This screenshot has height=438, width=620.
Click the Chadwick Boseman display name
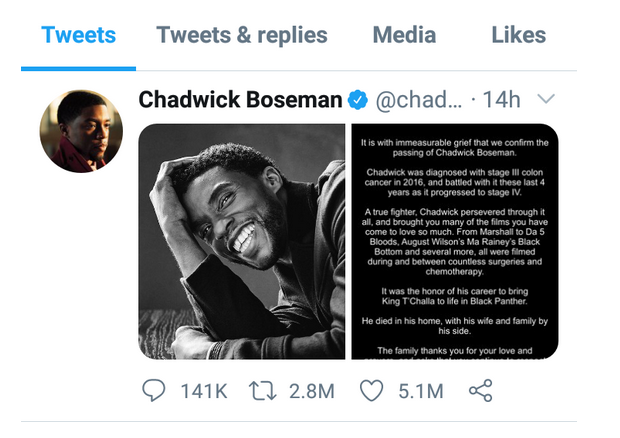[x=240, y=99]
